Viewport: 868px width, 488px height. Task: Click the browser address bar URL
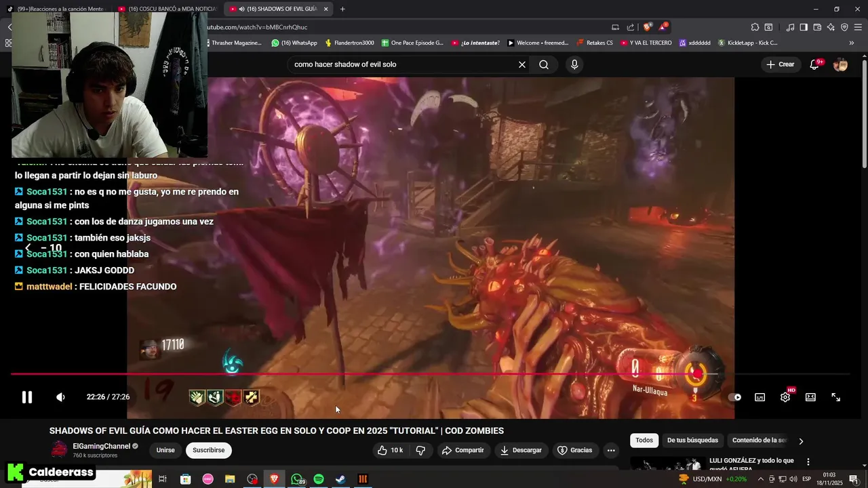pos(258,27)
